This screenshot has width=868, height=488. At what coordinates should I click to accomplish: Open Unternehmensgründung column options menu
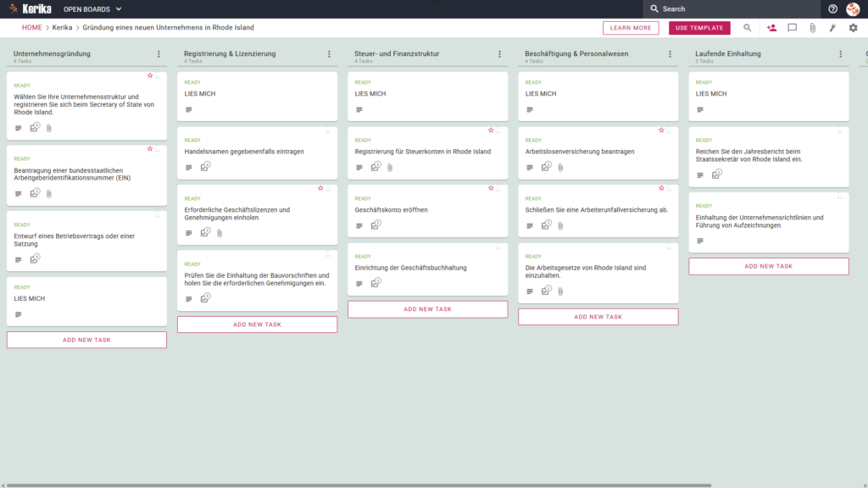[159, 54]
